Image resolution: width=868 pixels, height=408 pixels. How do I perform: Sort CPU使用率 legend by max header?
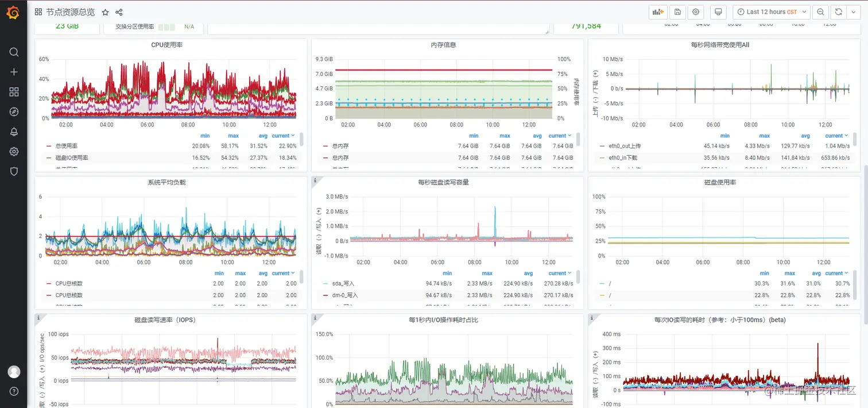coord(234,136)
